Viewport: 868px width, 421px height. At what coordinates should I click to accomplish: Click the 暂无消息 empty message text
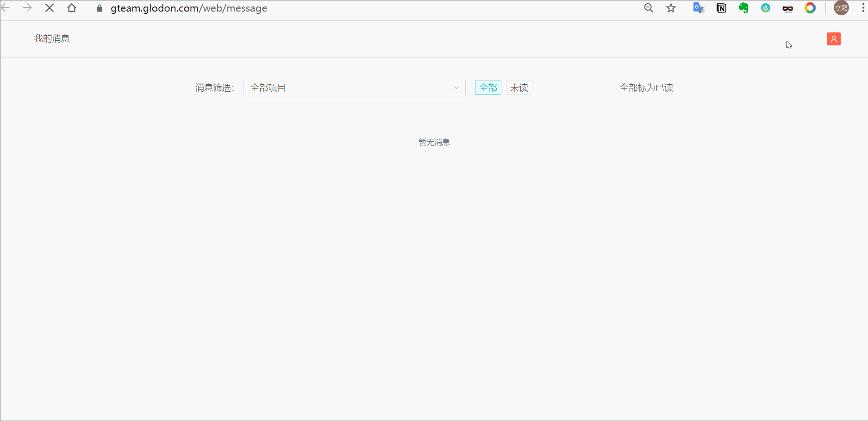[434, 142]
